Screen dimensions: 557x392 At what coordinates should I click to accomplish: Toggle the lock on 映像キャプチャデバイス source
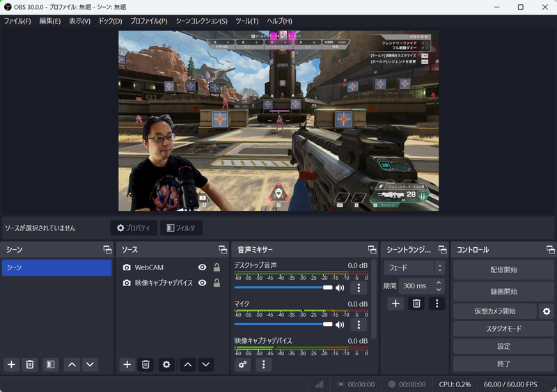(x=217, y=283)
